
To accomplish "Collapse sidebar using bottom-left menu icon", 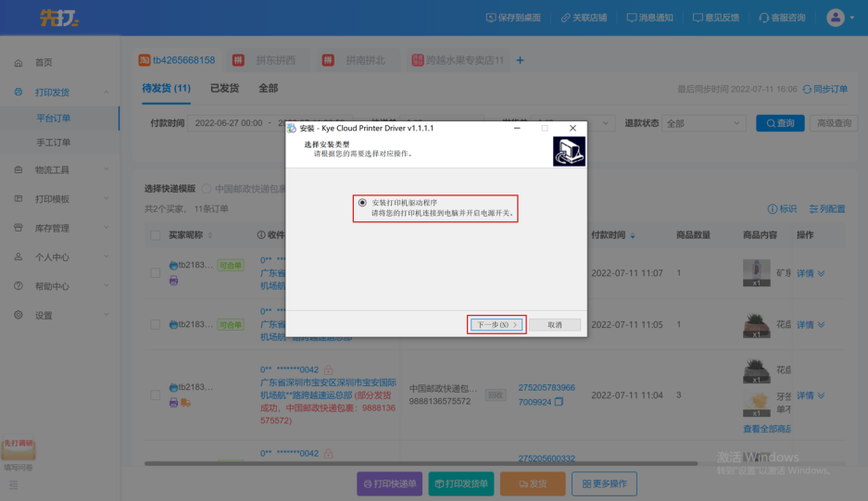I will [x=14, y=483].
